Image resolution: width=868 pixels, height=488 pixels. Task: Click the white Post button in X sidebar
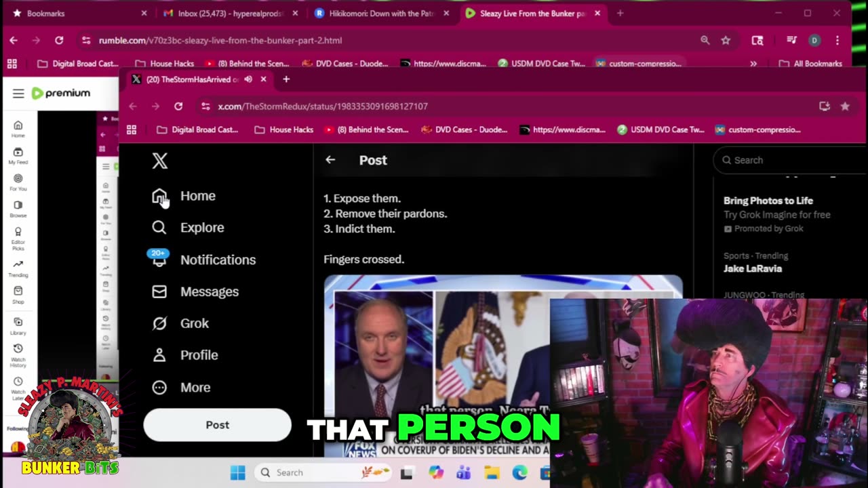(218, 425)
